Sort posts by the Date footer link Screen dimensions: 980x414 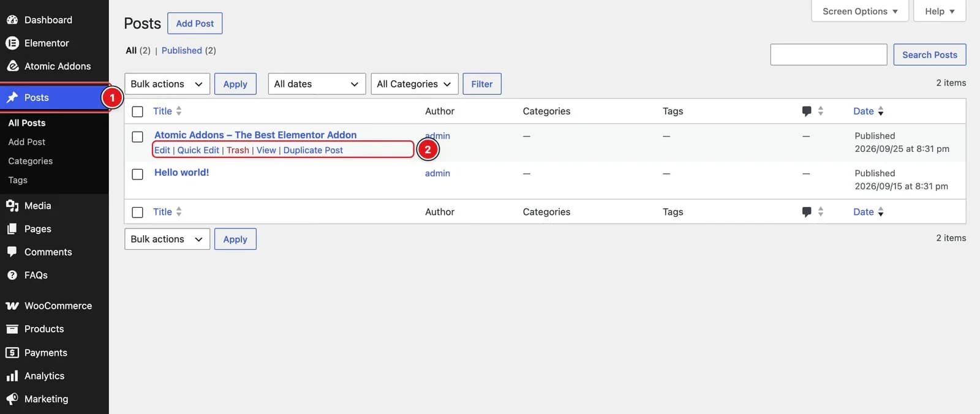coord(864,211)
